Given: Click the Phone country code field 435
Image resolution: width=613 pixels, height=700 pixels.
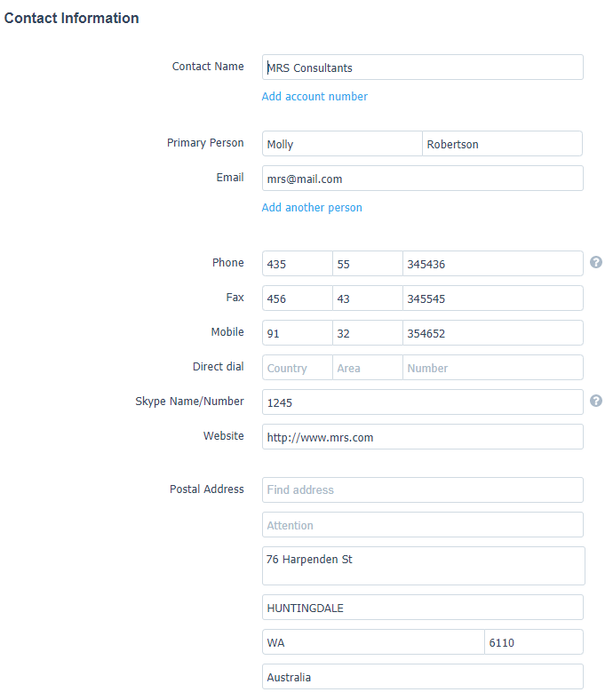Looking at the screenshot, I should point(298,264).
